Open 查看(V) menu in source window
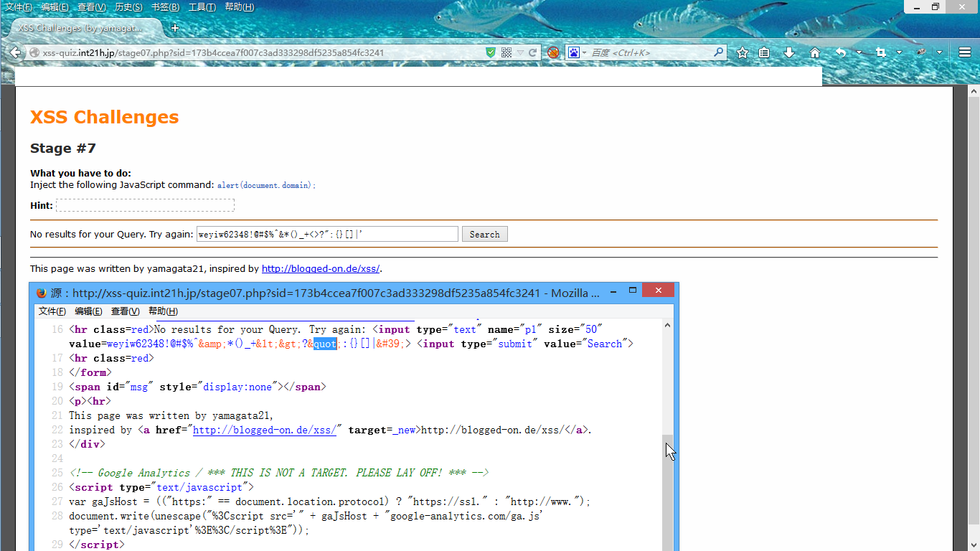This screenshot has height=551, width=980. [x=125, y=311]
